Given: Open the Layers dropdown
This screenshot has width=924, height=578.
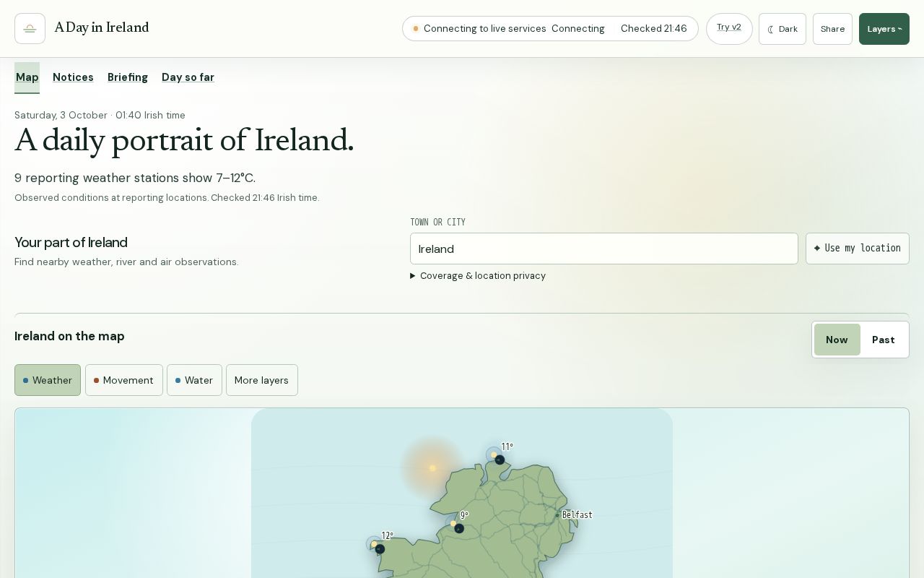Looking at the screenshot, I should click(884, 29).
